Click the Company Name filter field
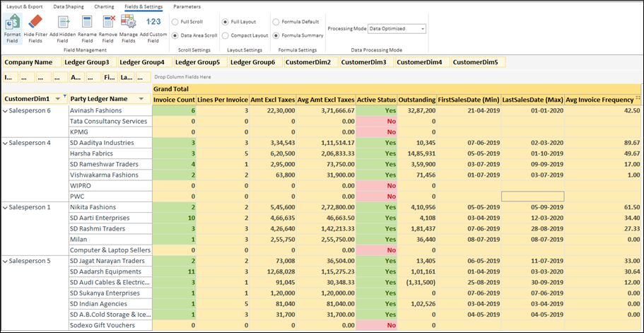The width and height of the screenshot is (644, 333). point(28,62)
